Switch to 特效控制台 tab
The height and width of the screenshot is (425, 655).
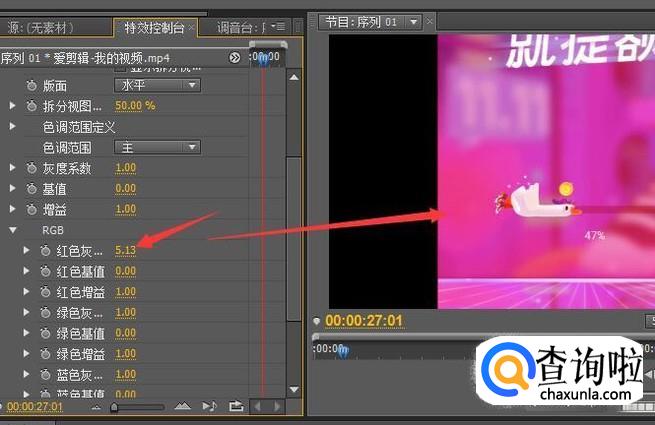(x=154, y=28)
